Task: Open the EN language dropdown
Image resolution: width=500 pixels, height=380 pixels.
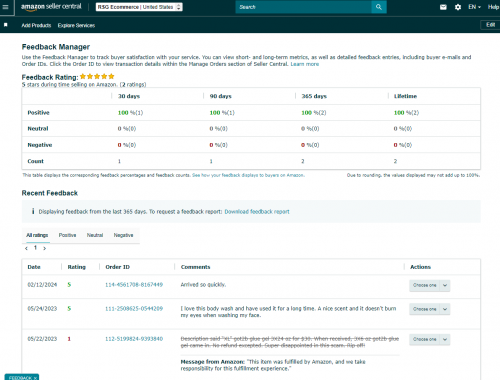Action: point(474,7)
